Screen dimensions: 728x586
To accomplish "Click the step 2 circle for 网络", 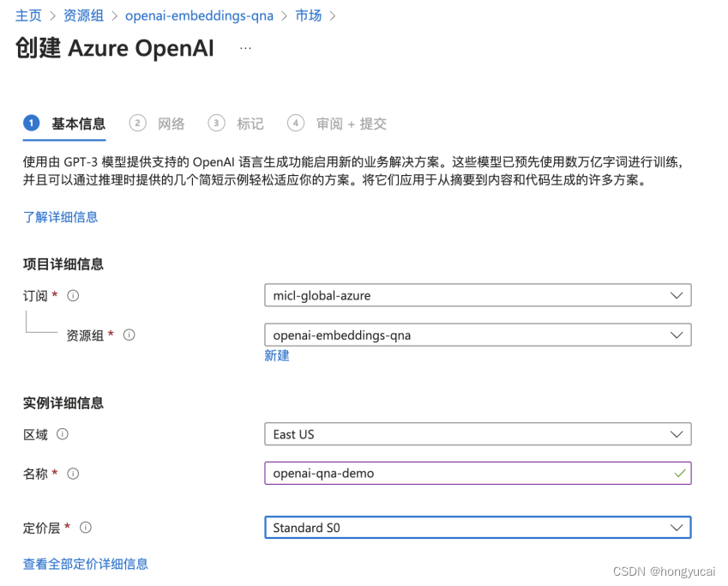I will coord(137,123).
